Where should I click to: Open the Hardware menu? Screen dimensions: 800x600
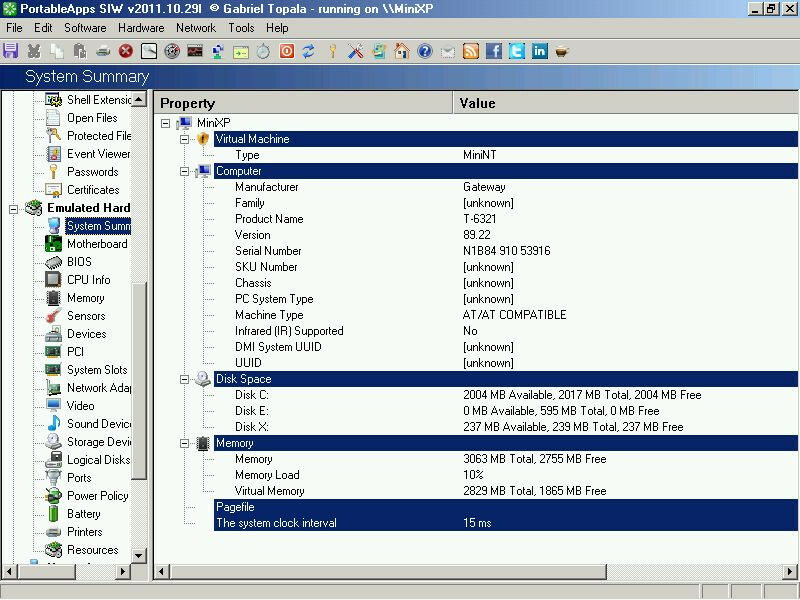point(141,28)
